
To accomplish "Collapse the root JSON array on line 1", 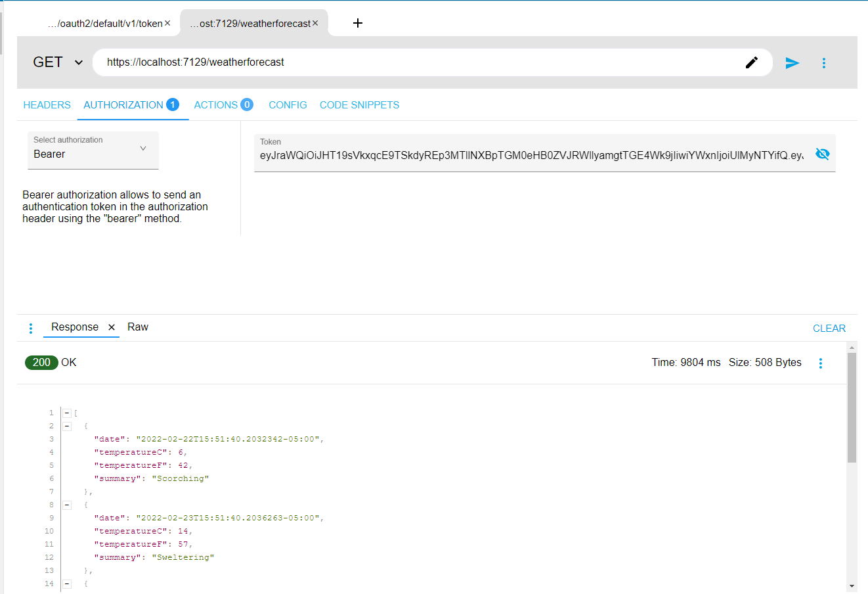I will point(67,413).
